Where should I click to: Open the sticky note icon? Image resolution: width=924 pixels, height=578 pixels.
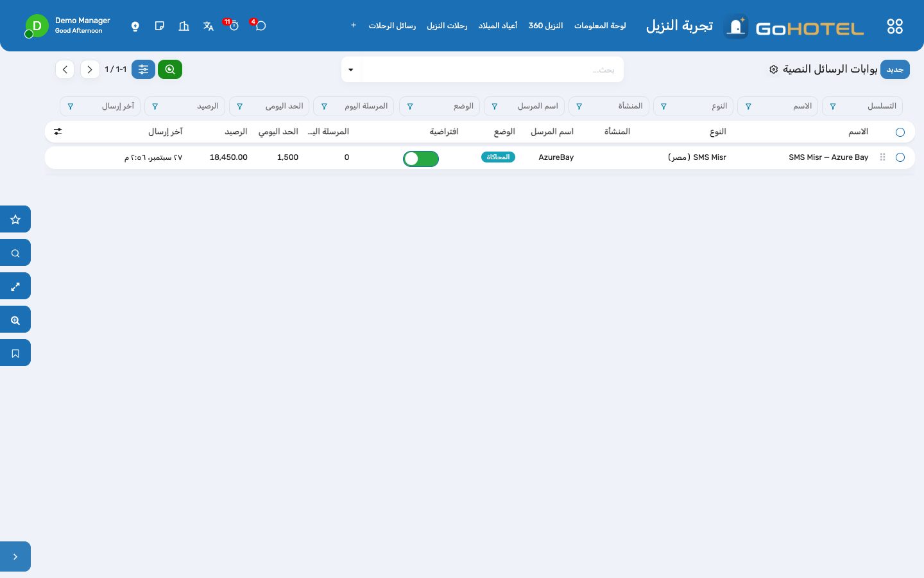pyautogui.click(x=160, y=26)
